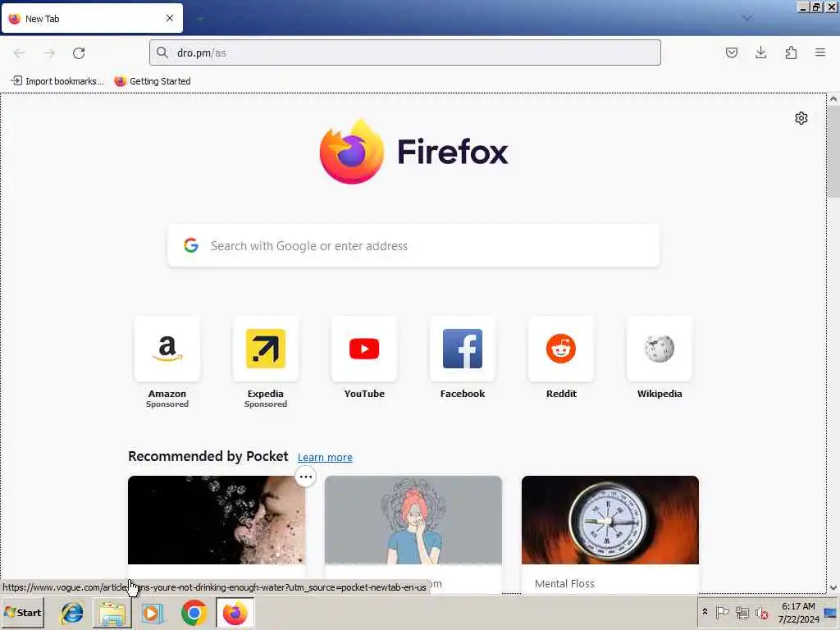This screenshot has height=630, width=840.
Task: Click the page scrollbar down arrow
Action: 833,587
